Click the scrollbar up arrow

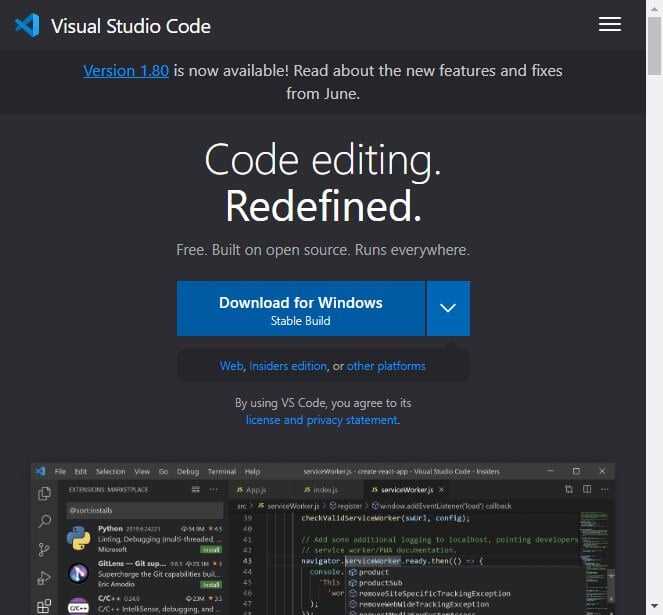[x=655, y=7]
